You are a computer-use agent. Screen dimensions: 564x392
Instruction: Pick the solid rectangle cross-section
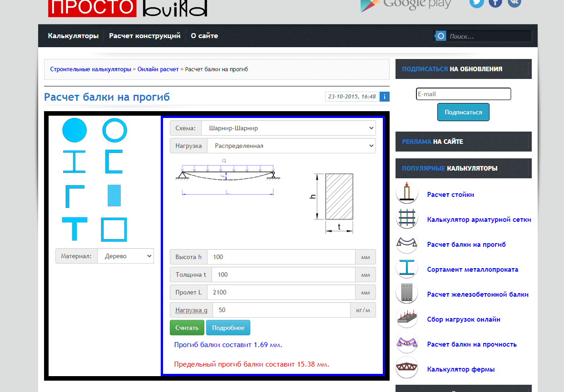(x=114, y=196)
